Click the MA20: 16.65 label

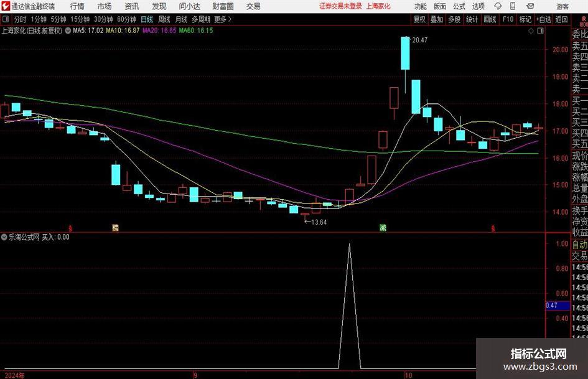[x=159, y=30]
